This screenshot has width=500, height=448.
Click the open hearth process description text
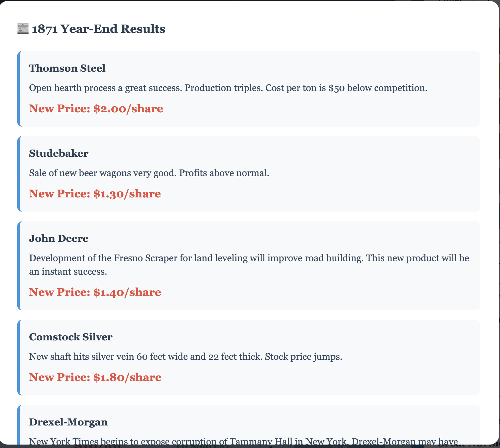[228, 88]
